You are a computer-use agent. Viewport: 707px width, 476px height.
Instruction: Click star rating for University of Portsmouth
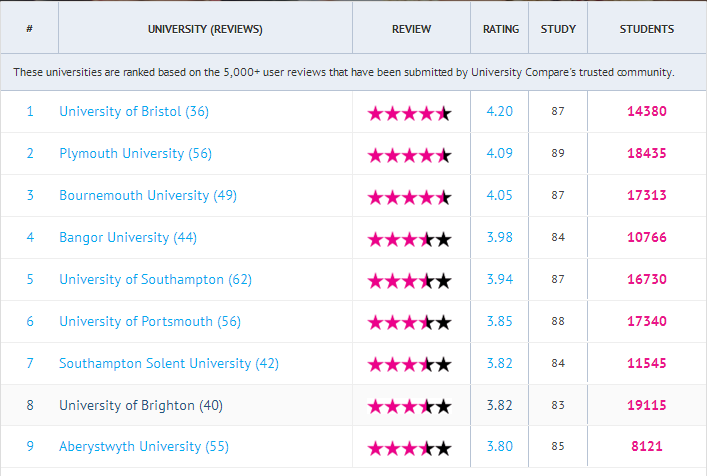[x=409, y=323]
